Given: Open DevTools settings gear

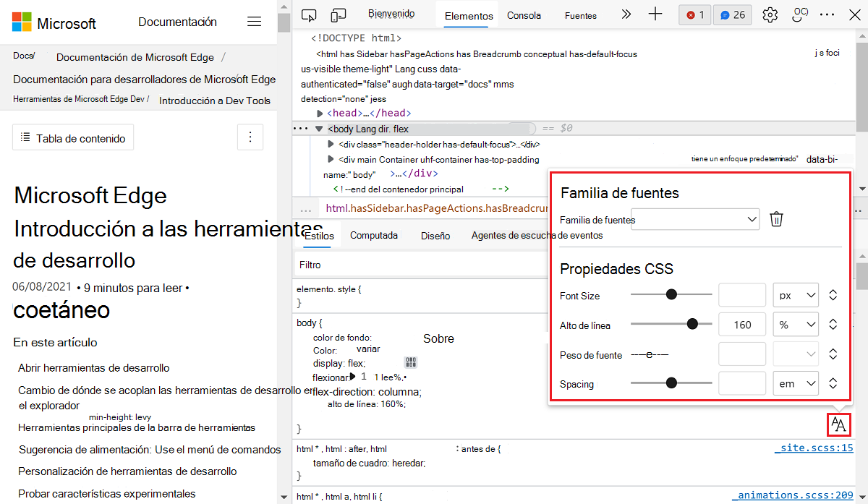Looking at the screenshot, I should 770,14.
